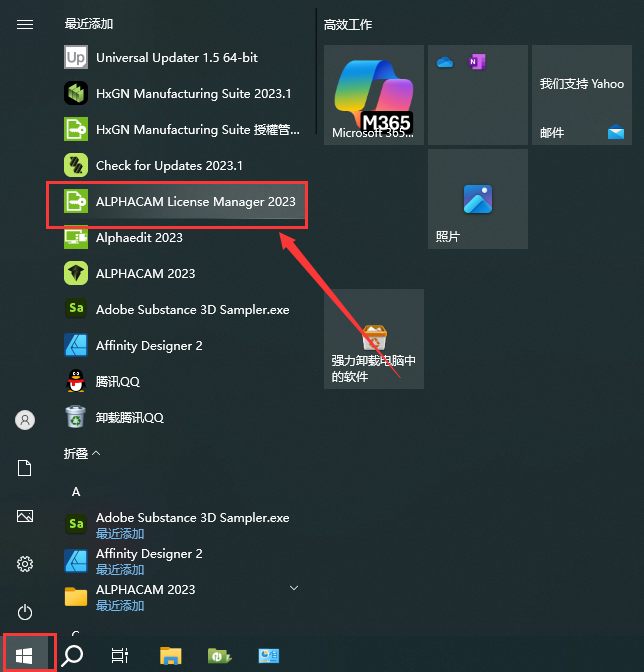Click the Windows Start button
Screen dimensions: 644x672
coord(24,655)
